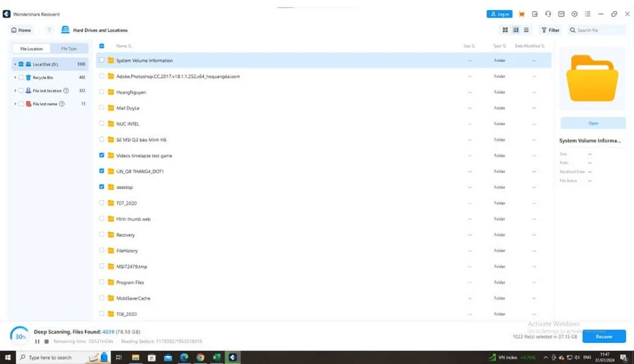Screen dimensions: 634x364
Task: Click the help icon beside File lost location
Action: tap(66, 90)
